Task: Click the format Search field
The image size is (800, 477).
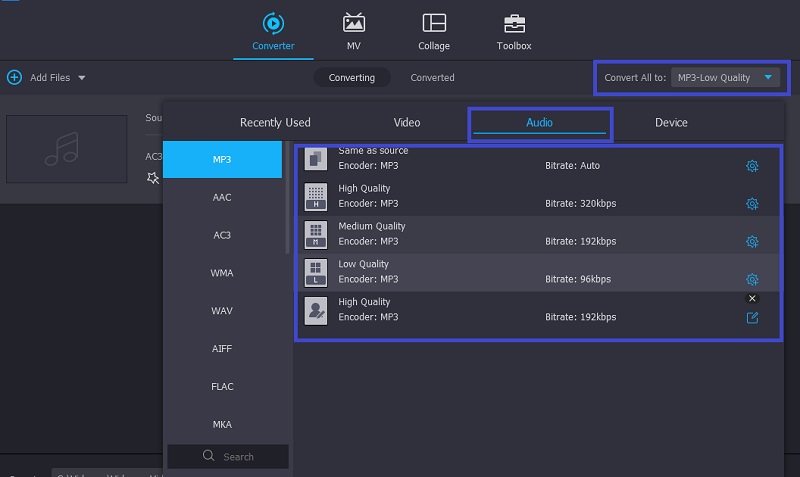Action: [228, 456]
